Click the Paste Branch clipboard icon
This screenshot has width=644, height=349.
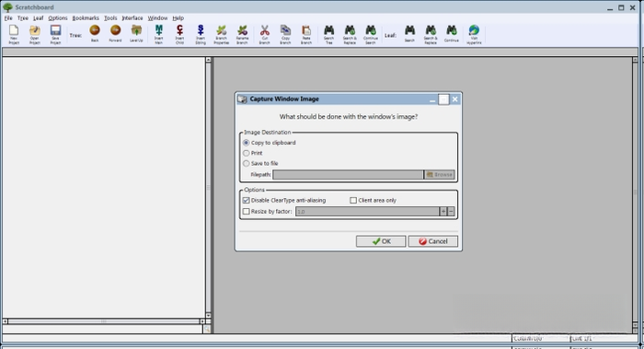coord(306,34)
